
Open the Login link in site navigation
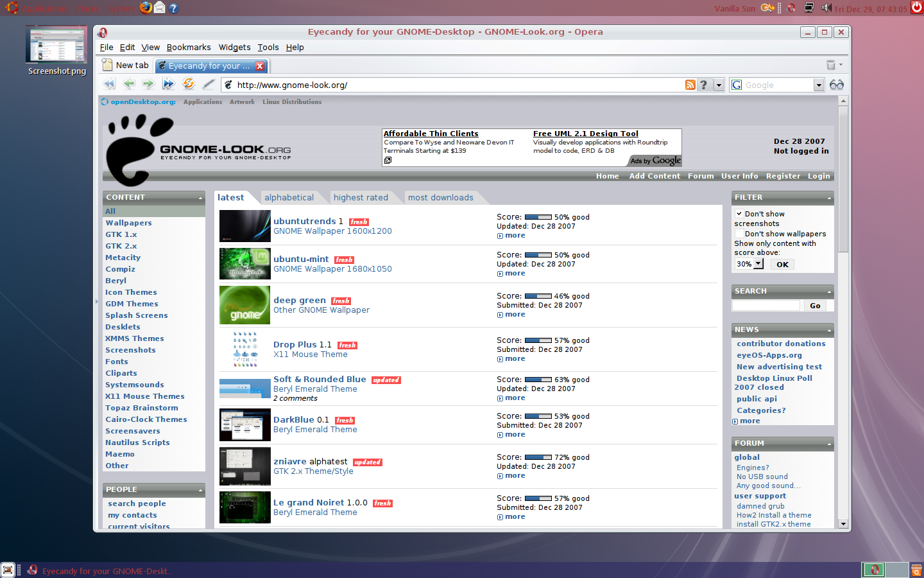tap(819, 176)
